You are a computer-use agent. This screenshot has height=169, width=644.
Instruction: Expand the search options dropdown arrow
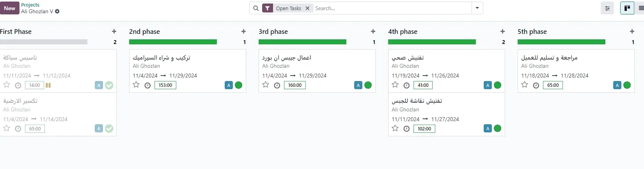tap(477, 8)
